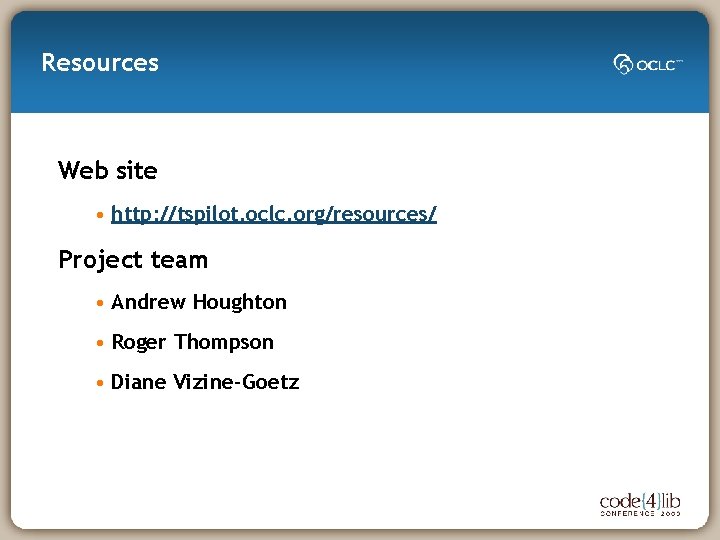Image resolution: width=720 pixels, height=540 pixels.
Task: Click the CONFERENCE 2009 text under logo
Action: (x=640, y=513)
